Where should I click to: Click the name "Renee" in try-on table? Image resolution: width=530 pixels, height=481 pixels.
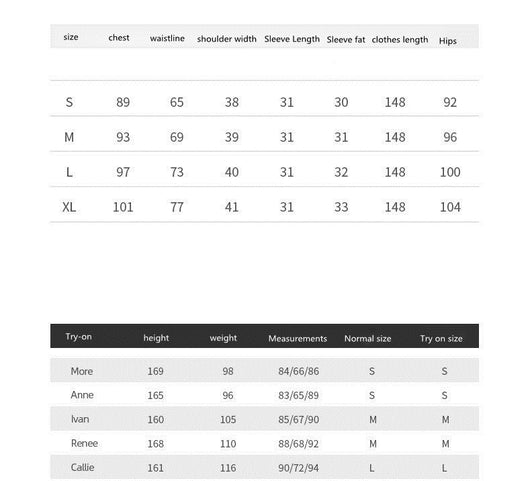(84, 443)
